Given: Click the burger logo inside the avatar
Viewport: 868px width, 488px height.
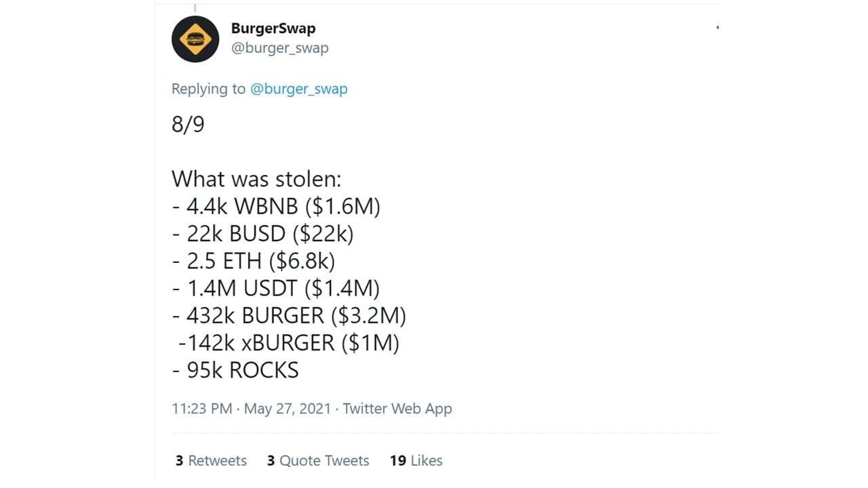Looking at the screenshot, I should pos(195,39).
